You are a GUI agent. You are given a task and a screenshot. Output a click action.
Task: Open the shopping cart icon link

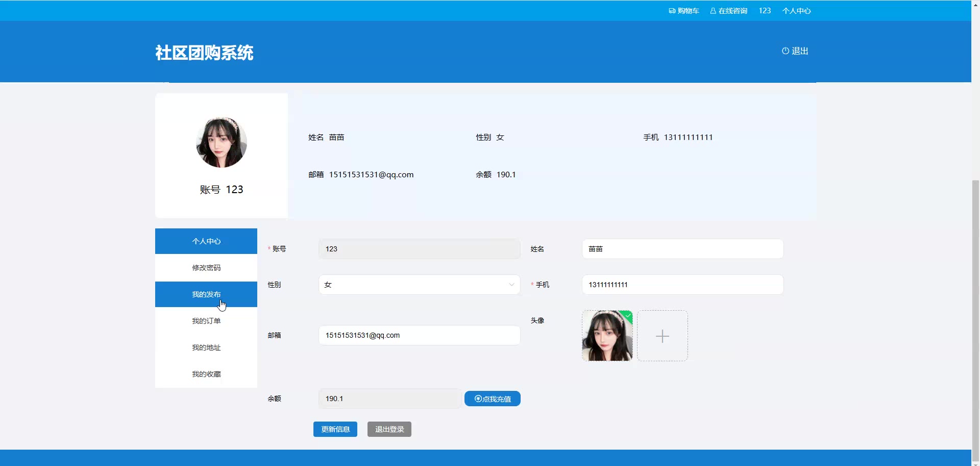pos(672,11)
